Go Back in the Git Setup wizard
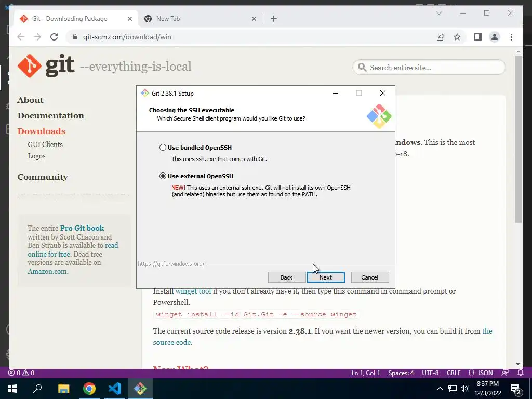The width and height of the screenshot is (532, 399). pyautogui.click(x=286, y=277)
